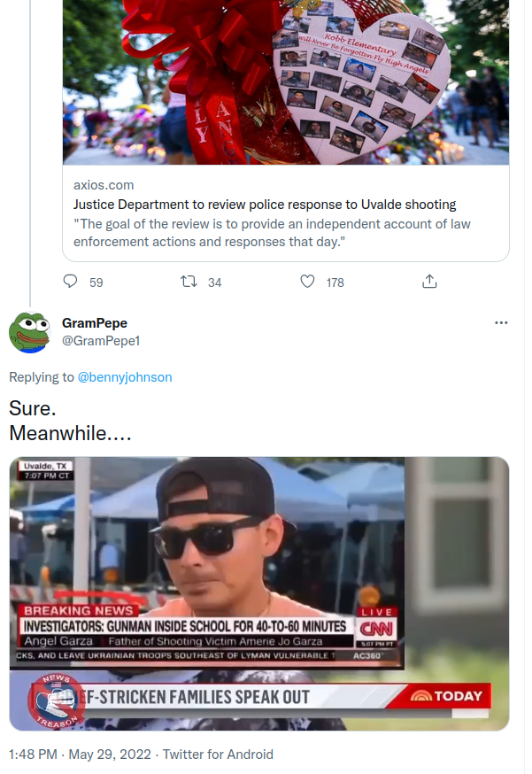Open the Justice Department article headline
The width and height of the screenshot is (532, 774).
[265, 205]
